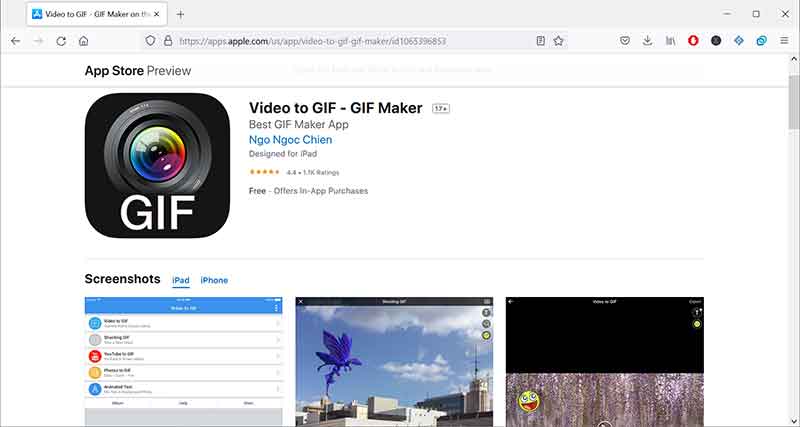Click the page scrollbar up arrow
The height and width of the screenshot is (427, 800).
(794, 58)
